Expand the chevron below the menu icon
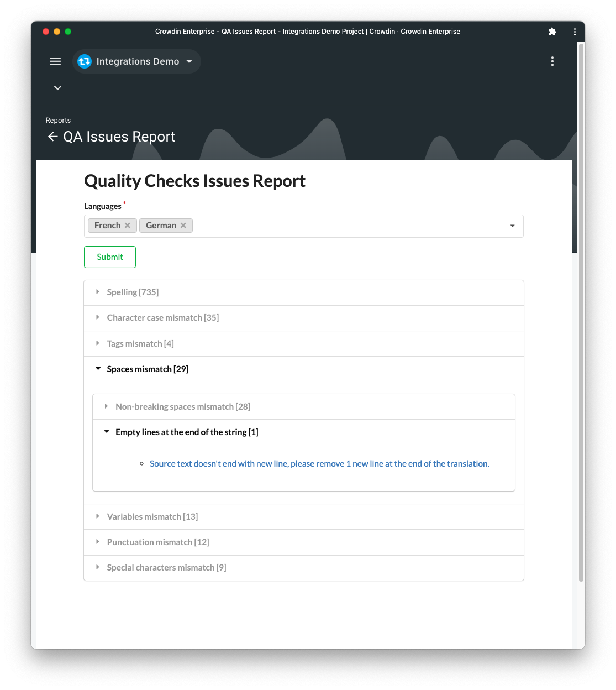616x690 pixels. (57, 88)
